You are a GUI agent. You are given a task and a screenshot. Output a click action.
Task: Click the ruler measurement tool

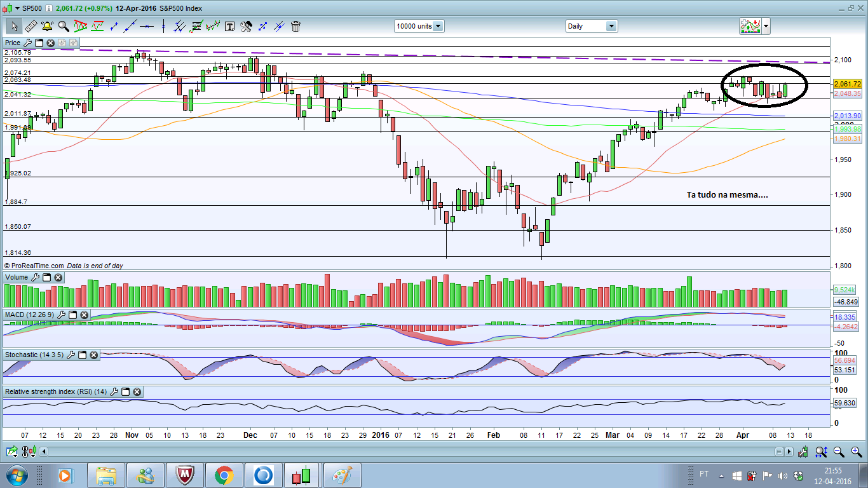pos(31,26)
